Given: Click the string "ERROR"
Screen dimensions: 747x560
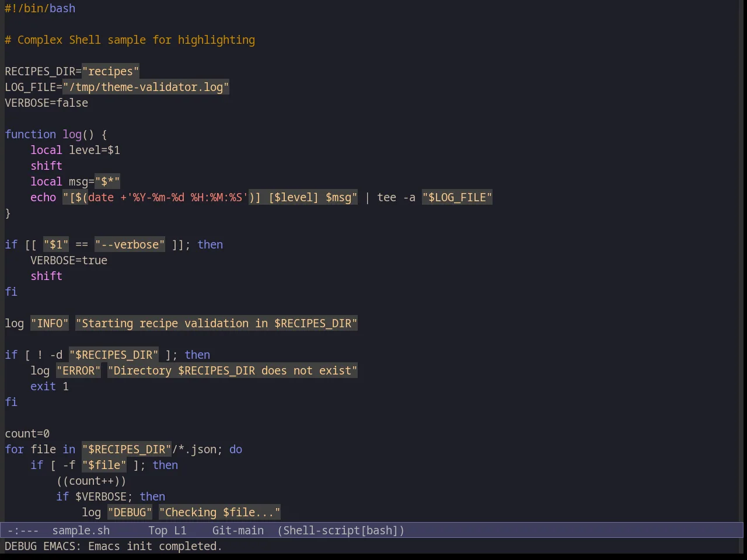Looking at the screenshot, I should [79, 370].
